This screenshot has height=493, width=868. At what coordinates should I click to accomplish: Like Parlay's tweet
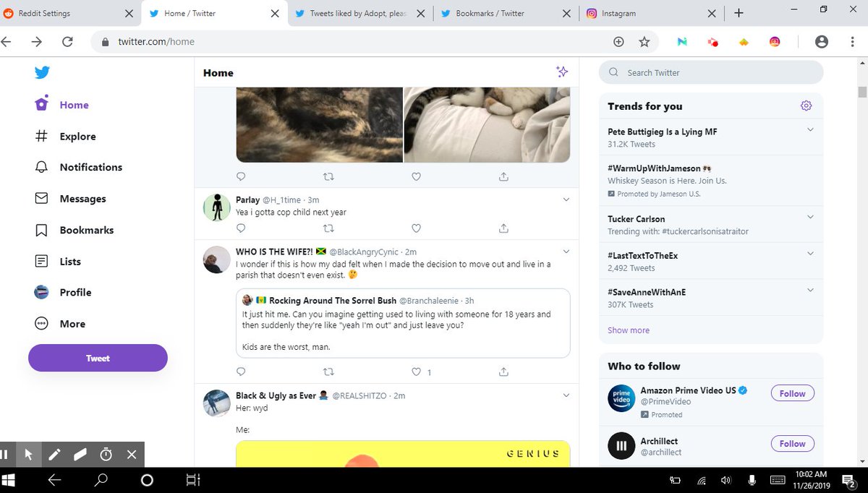[x=416, y=228]
